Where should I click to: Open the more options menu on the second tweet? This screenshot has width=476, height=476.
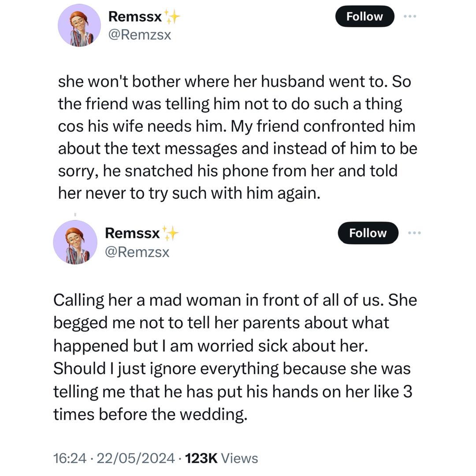coord(414,233)
